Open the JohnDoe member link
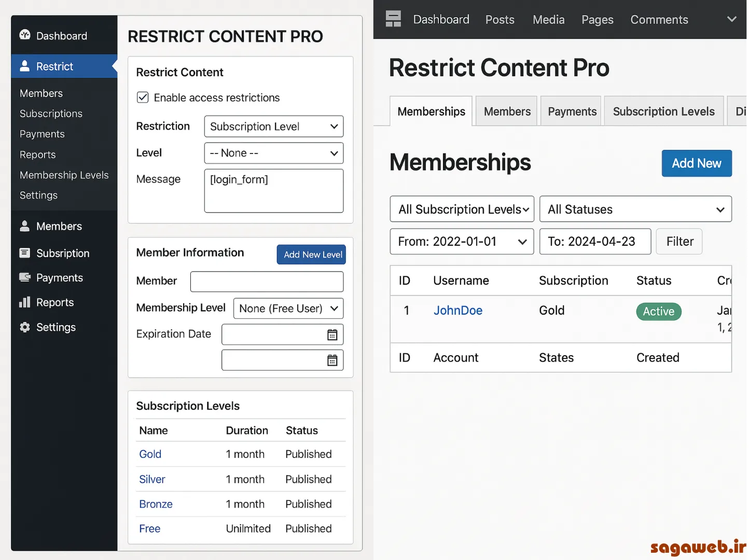Viewport: 749px width, 560px height. 458,310
